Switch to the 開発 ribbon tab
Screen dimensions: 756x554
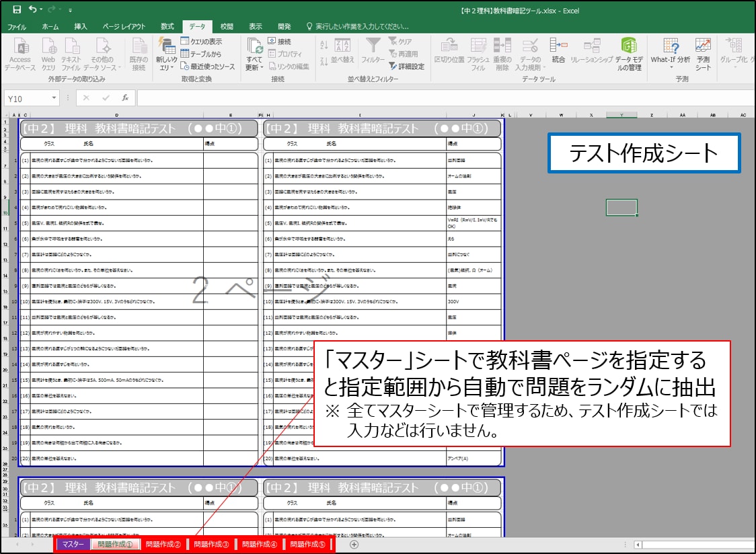click(x=285, y=26)
